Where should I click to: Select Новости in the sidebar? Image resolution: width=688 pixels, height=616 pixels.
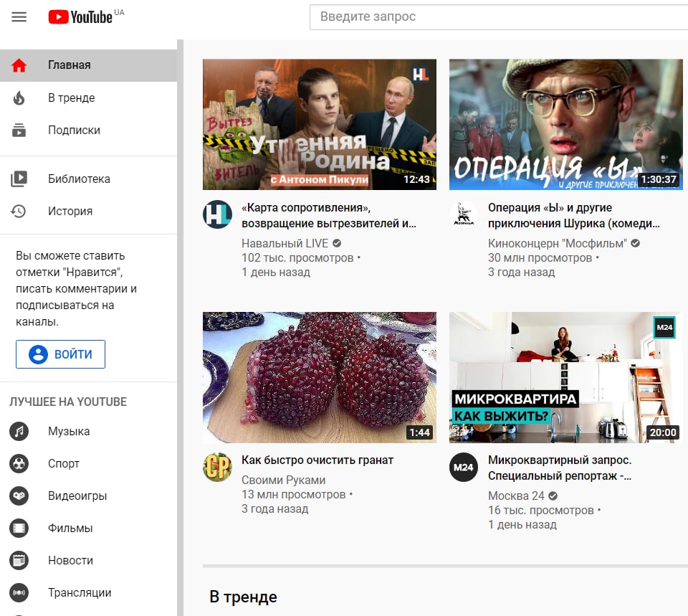pyautogui.click(x=88, y=560)
